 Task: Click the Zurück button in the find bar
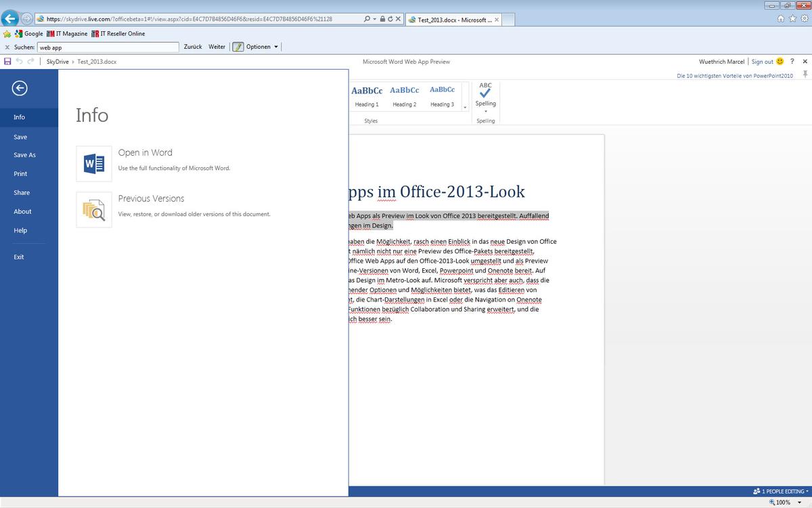coord(193,47)
